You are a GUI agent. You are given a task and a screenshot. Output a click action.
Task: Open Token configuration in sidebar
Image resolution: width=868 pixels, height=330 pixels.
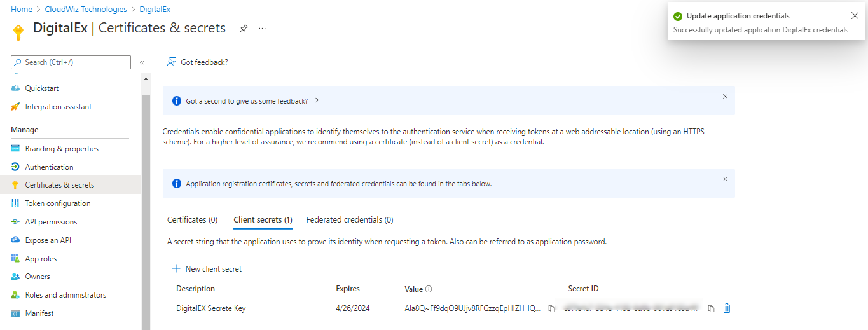(x=57, y=203)
